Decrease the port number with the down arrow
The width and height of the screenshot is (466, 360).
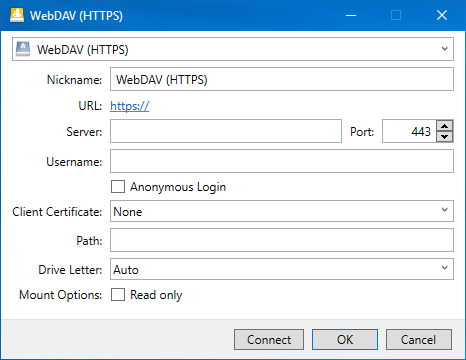pos(445,137)
